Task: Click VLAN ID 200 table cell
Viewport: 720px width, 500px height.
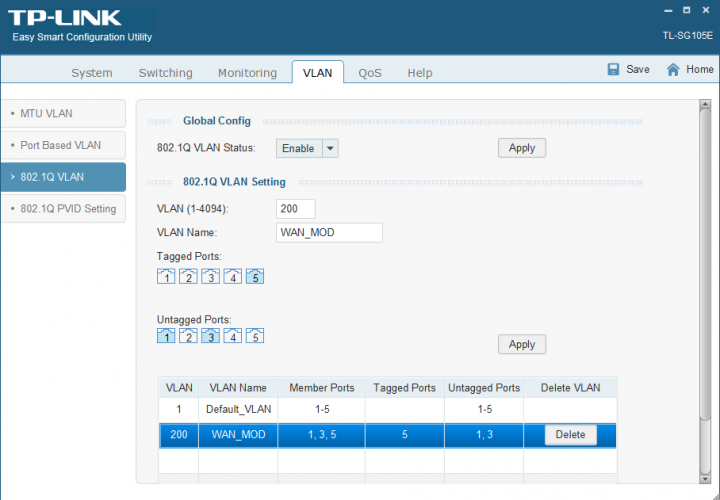Action: click(179, 434)
